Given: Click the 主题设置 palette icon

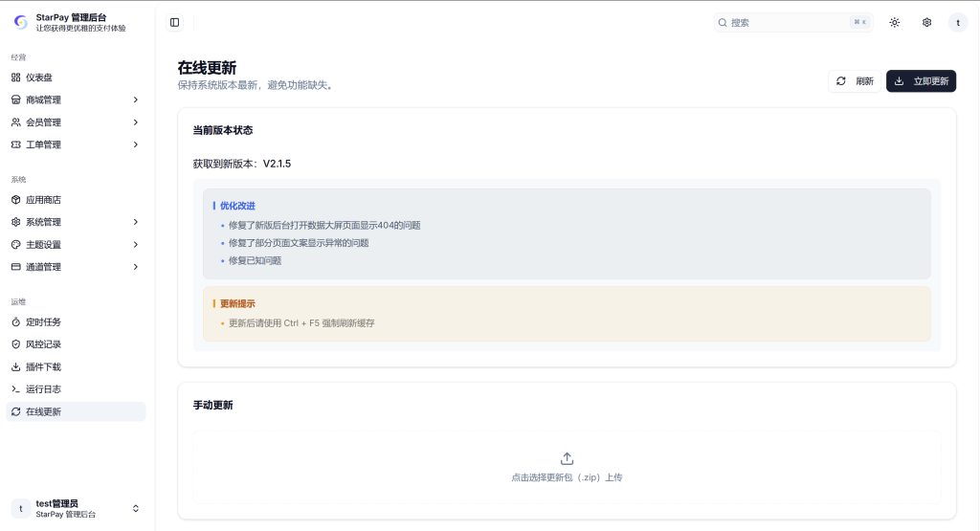Looking at the screenshot, I should click(x=16, y=245).
